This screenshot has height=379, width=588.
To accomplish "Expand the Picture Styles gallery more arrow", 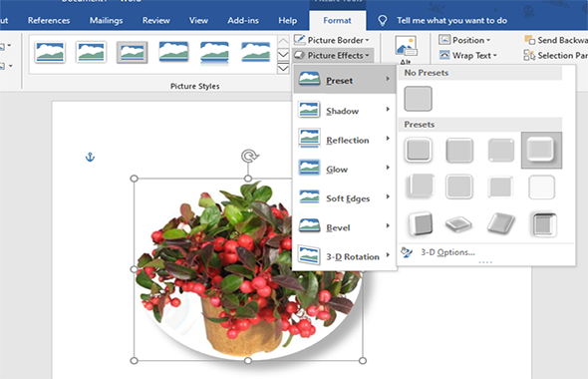I will [x=283, y=69].
